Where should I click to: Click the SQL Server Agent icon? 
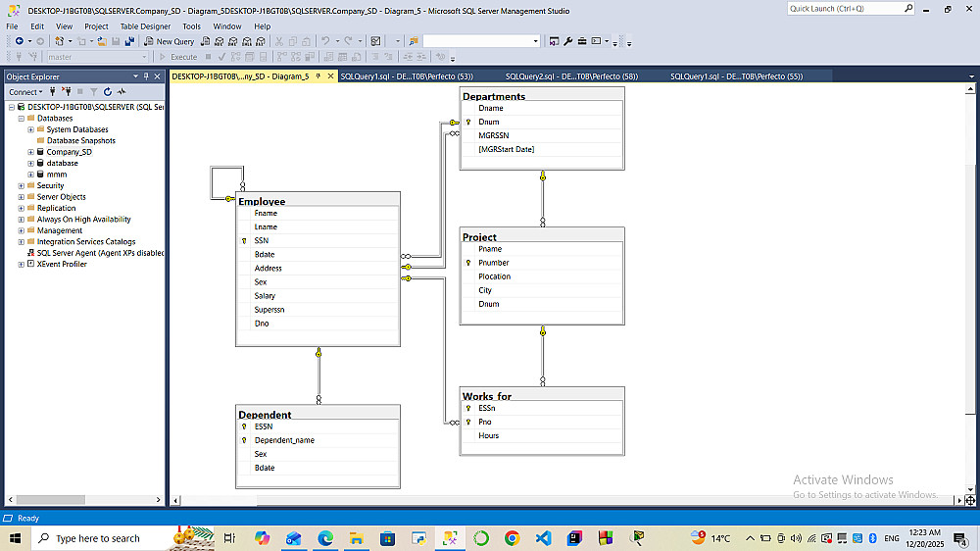tap(30, 253)
